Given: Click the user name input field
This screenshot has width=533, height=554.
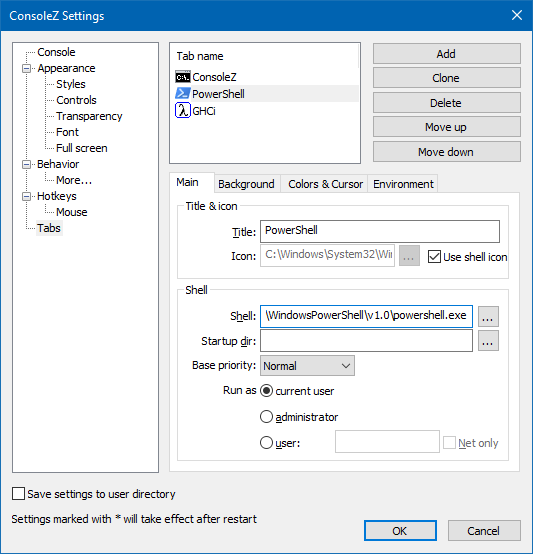Looking at the screenshot, I should coord(387,441).
